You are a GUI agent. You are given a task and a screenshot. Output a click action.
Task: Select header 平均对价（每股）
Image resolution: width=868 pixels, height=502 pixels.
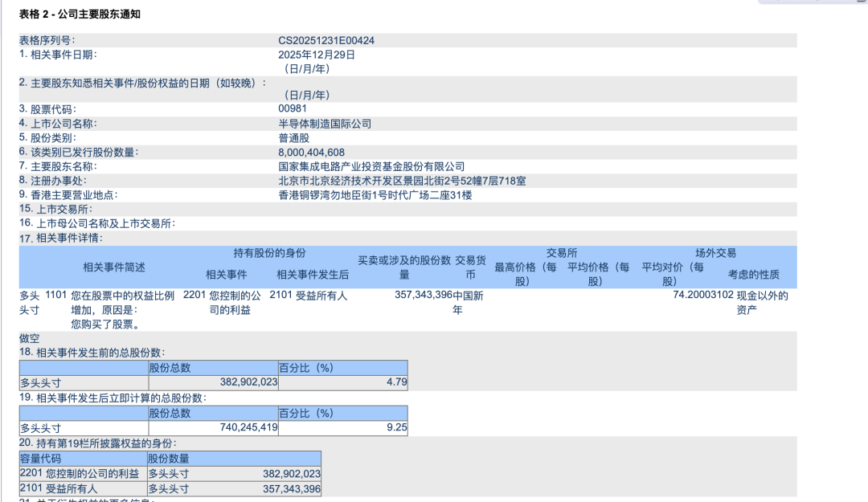coord(673,275)
